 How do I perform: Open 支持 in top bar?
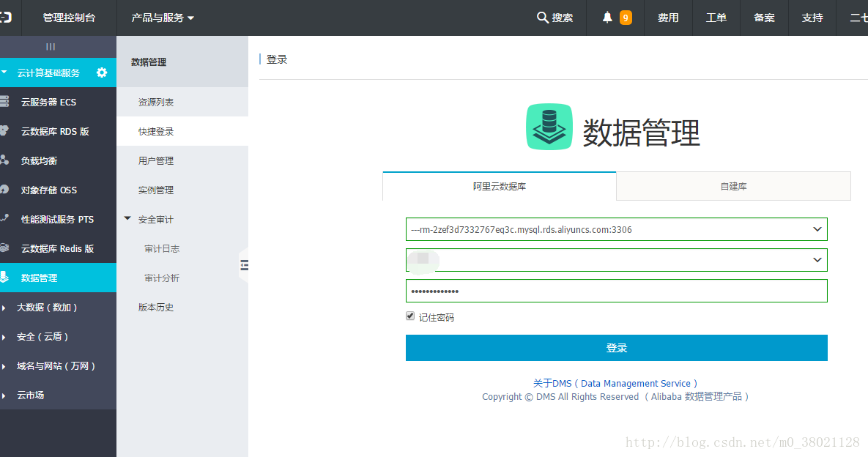point(812,18)
